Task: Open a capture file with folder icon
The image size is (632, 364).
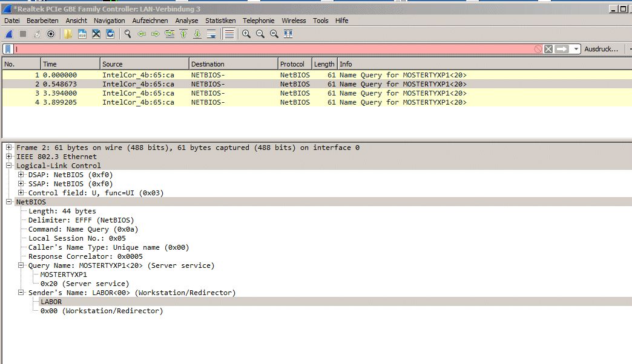Action: coord(68,34)
